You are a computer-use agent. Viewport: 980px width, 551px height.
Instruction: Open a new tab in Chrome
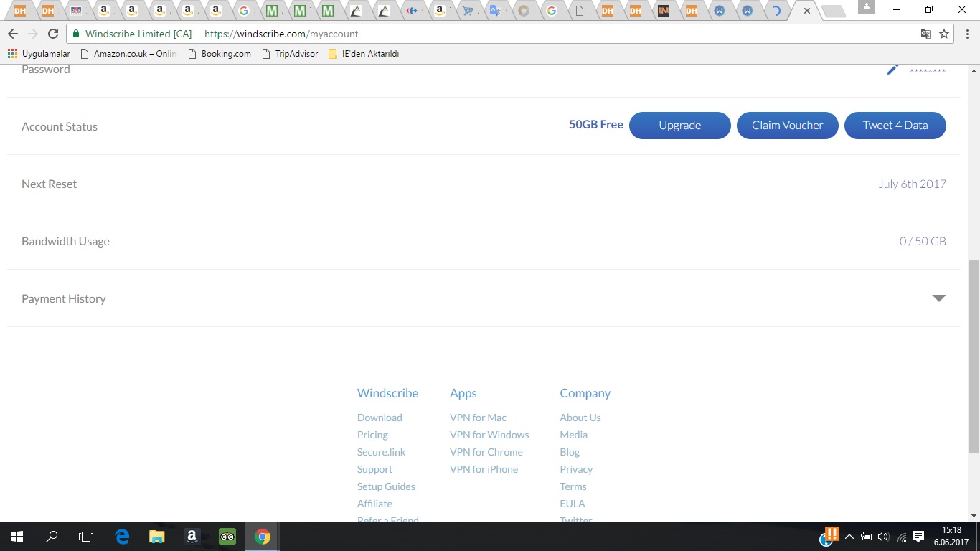click(x=832, y=11)
